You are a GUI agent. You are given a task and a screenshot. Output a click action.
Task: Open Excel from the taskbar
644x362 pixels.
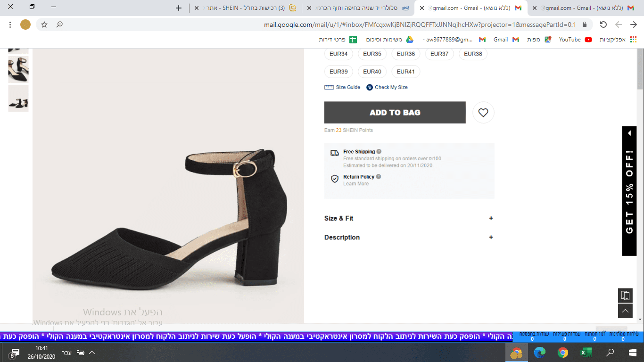tap(586, 352)
